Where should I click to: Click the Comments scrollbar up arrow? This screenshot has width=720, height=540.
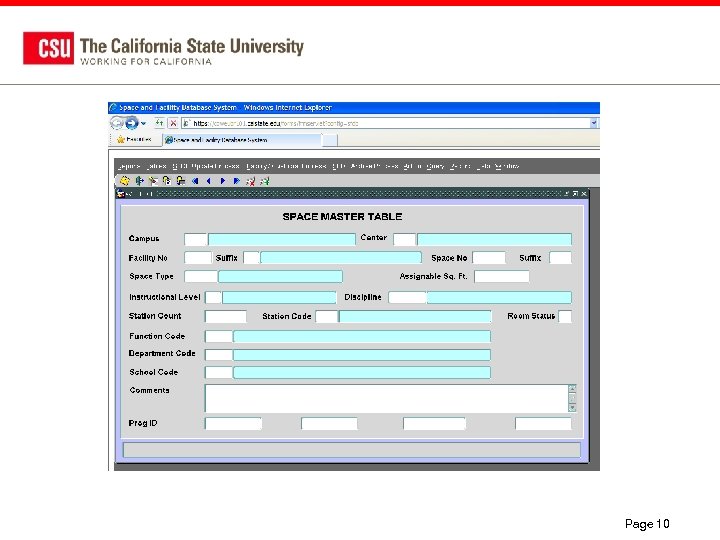[572, 388]
